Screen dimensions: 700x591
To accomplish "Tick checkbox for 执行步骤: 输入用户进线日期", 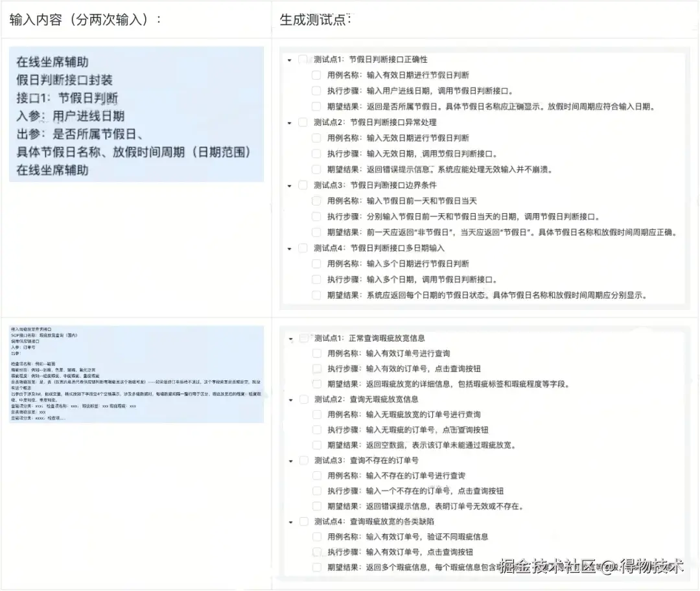I will coord(316,91).
